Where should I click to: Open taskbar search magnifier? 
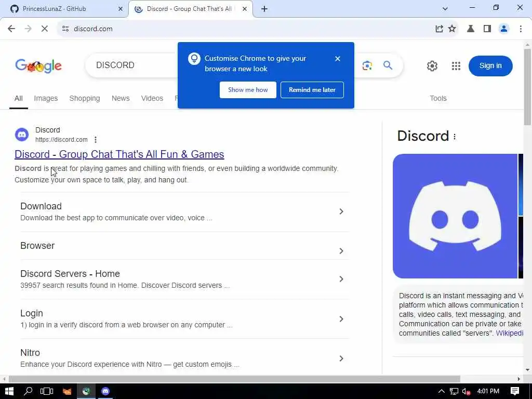[x=28, y=391]
